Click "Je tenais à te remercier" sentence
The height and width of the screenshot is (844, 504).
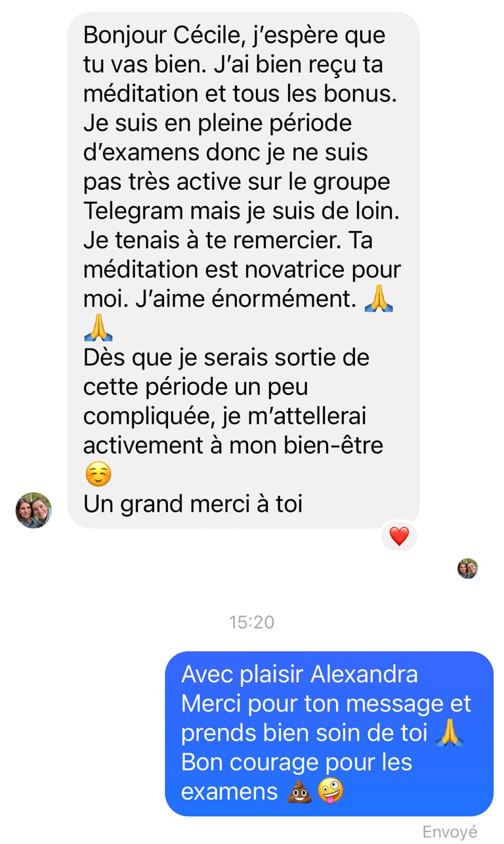click(x=210, y=240)
